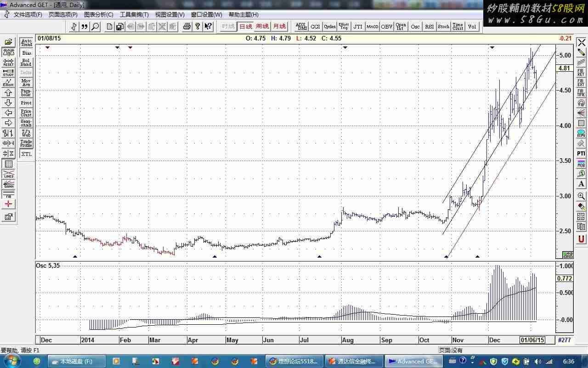
Task: Toggle the Seasonals study
Action: [x=26, y=123]
